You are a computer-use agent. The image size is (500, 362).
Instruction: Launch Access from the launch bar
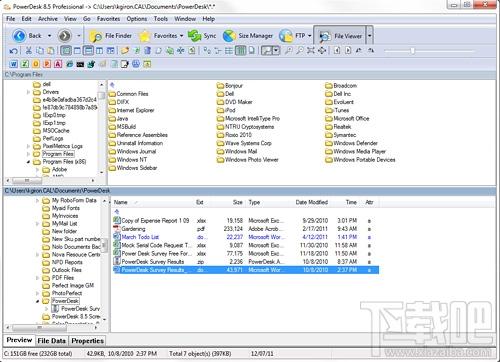pyautogui.click(x=58, y=64)
